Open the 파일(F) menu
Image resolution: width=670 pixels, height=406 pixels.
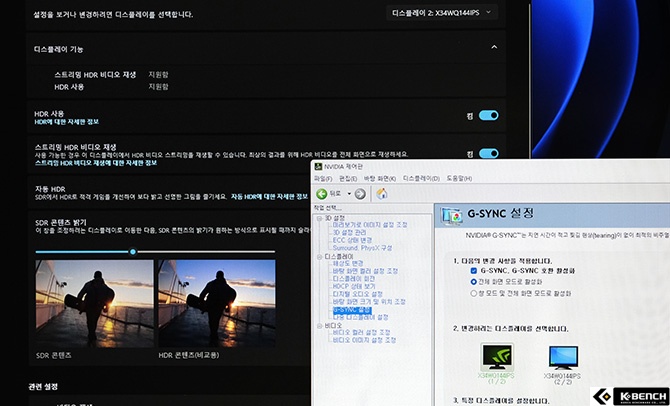coord(323,179)
